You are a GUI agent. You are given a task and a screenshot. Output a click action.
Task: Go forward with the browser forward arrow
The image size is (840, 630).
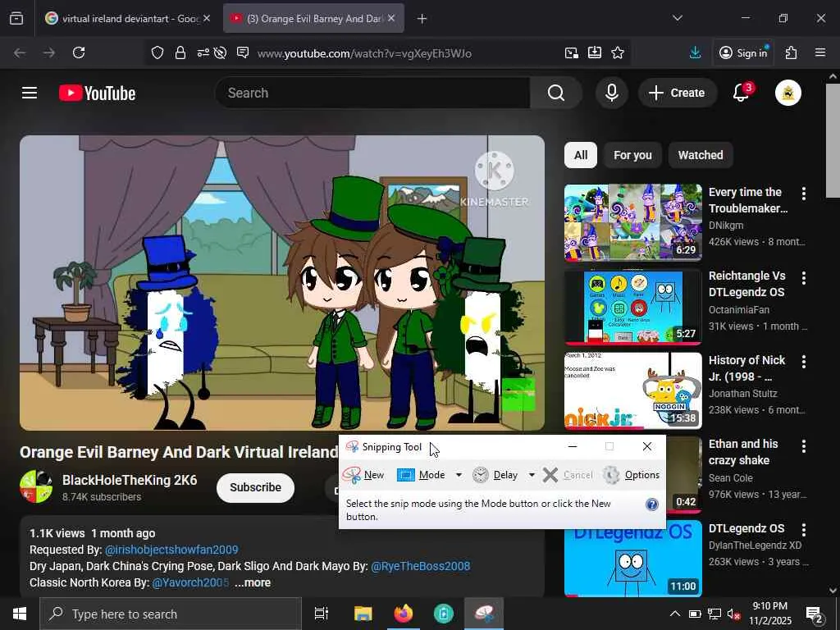pos(49,52)
